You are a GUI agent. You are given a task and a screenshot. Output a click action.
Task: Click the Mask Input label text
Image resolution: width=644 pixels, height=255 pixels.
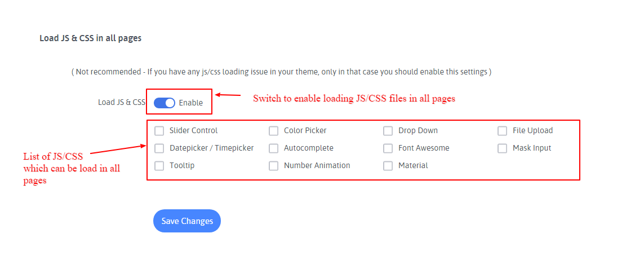pyautogui.click(x=532, y=148)
